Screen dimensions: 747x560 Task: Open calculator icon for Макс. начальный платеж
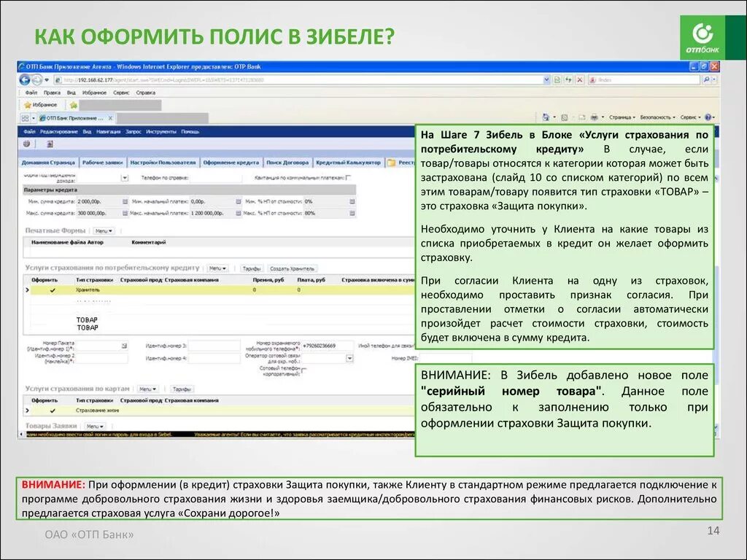point(239,214)
